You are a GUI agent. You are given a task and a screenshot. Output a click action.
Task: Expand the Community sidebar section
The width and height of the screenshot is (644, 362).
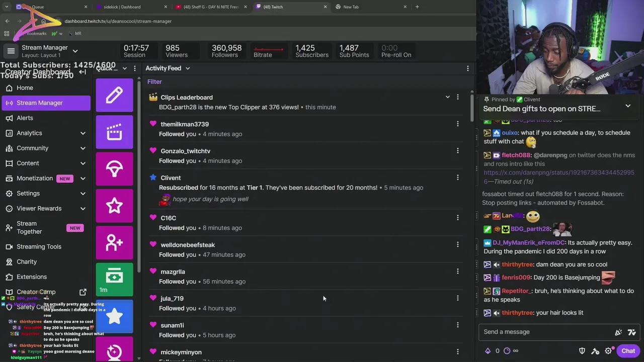point(83,148)
